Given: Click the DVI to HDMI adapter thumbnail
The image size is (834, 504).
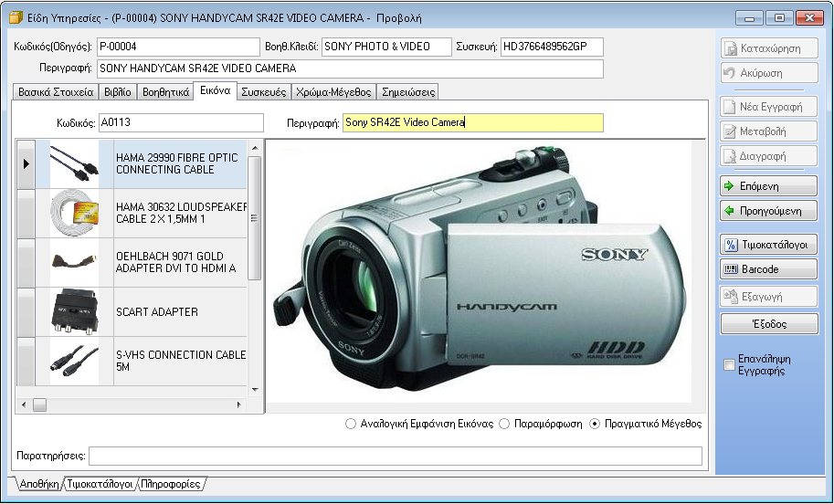Looking at the screenshot, I should [75, 262].
